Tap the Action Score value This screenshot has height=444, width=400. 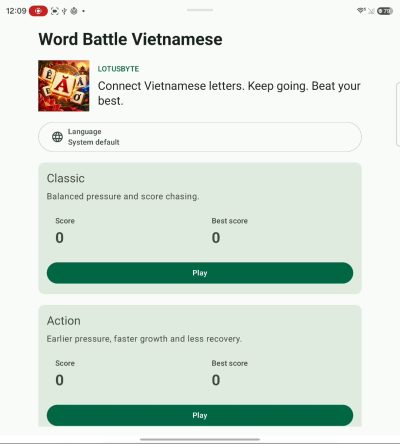coord(59,380)
